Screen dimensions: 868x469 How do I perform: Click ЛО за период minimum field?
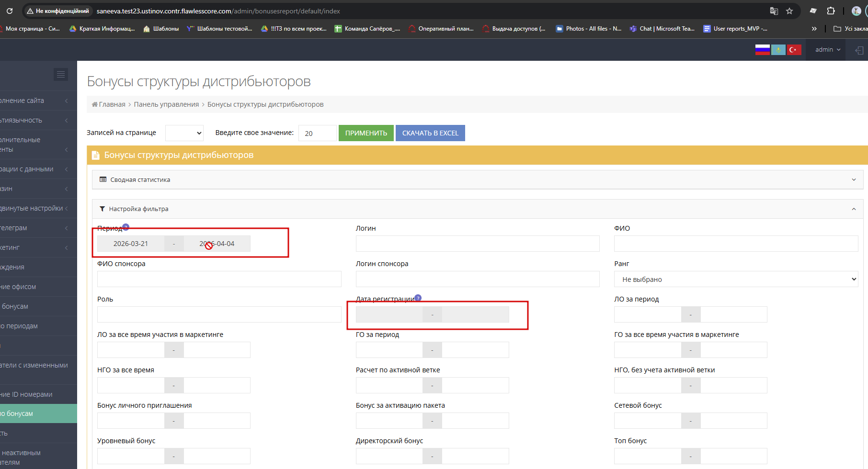coord(648,314)
